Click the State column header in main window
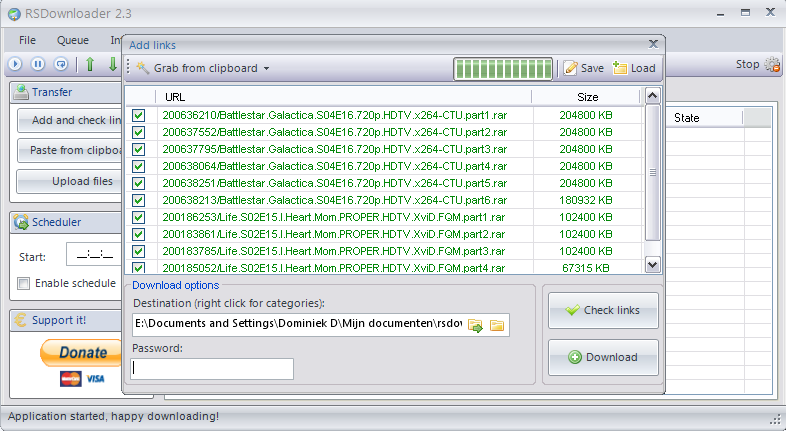Screen dimensions: 786x431 (704, 118)
